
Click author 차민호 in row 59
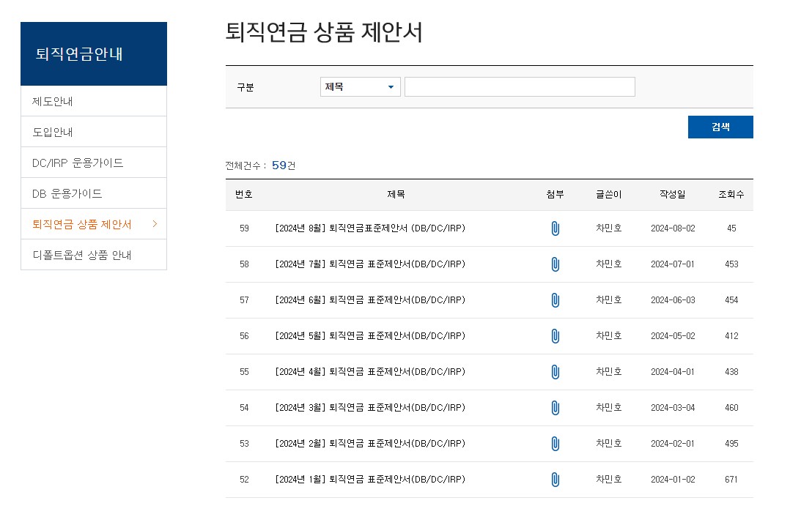pos(608,228)
